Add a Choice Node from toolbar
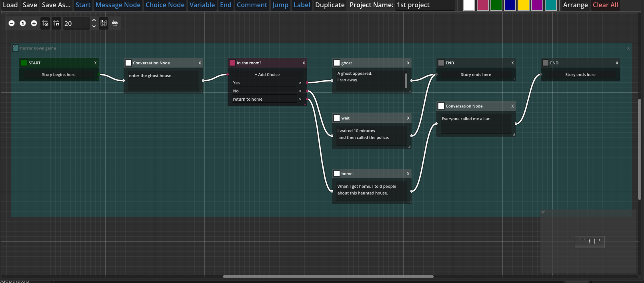 tap(165, 5)
